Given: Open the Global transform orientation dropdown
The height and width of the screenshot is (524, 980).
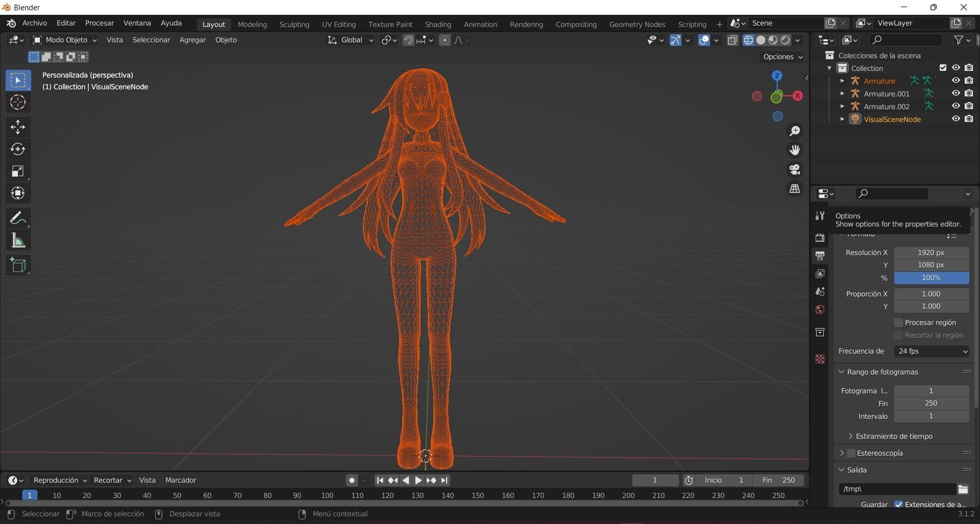Looking at the screenshot, I should coord(350,40).
